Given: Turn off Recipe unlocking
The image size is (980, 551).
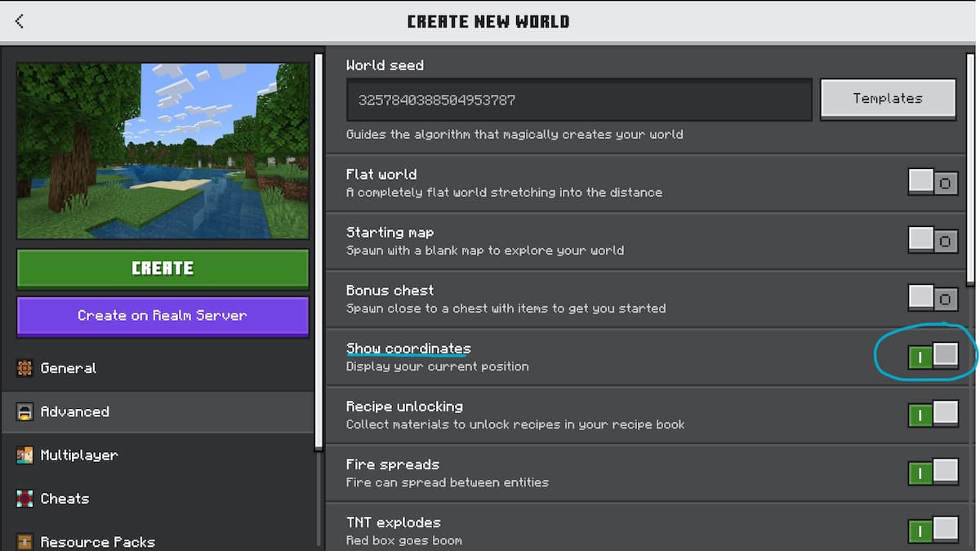Looking at the screenshot, I should (933, 414).
